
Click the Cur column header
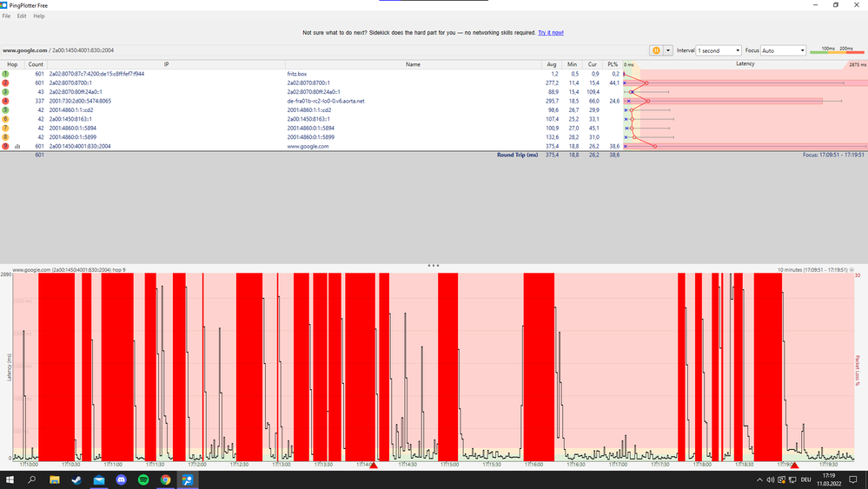pos(593,64)
